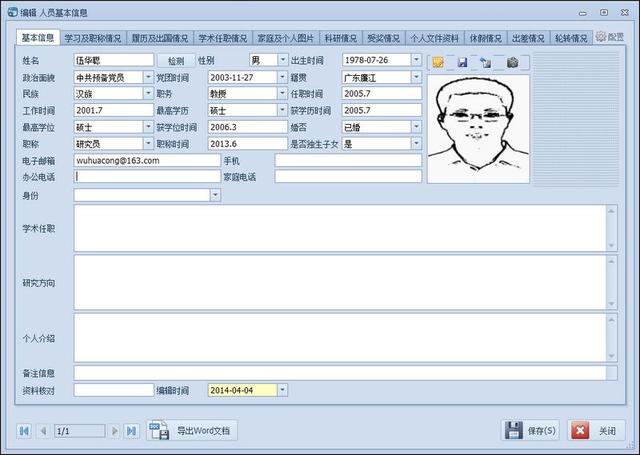Click the 保存(S) save button
The width and height of the screenshot is (640, 455).
(x=530, y=430)
